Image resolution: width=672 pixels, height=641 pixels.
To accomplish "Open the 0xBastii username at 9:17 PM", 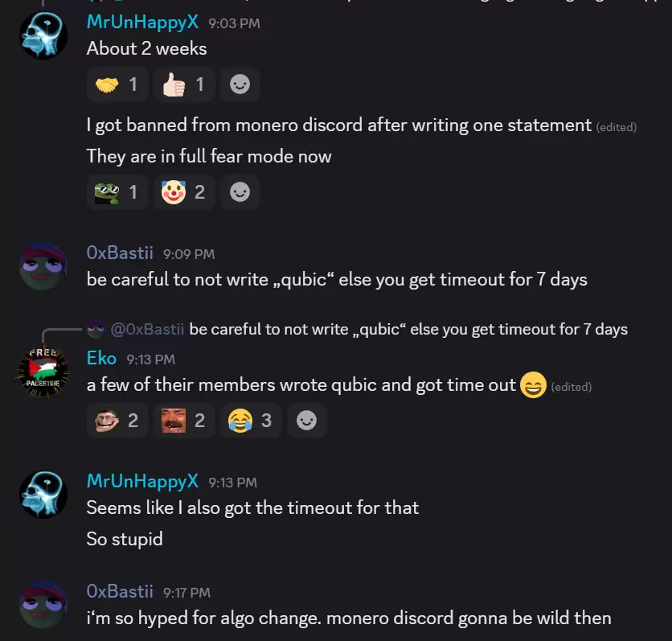I will (120, 591).
